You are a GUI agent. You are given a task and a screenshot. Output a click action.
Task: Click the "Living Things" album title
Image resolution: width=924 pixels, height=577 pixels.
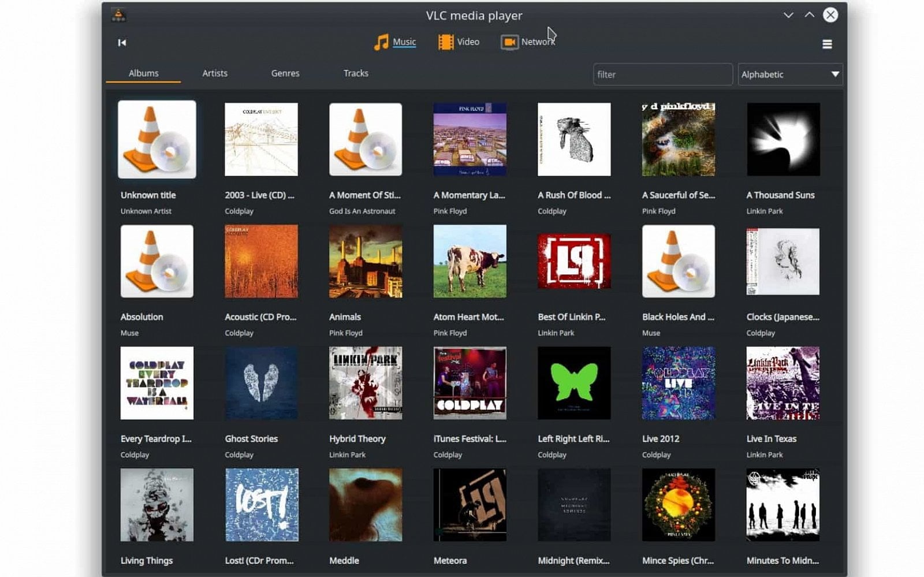tap(147, 561)
